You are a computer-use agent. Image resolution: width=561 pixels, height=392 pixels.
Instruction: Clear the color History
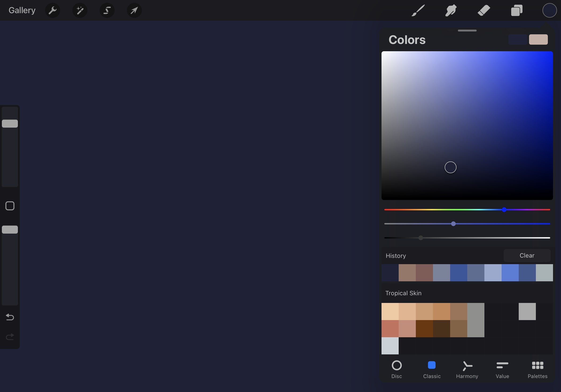[x=527, y=255]
